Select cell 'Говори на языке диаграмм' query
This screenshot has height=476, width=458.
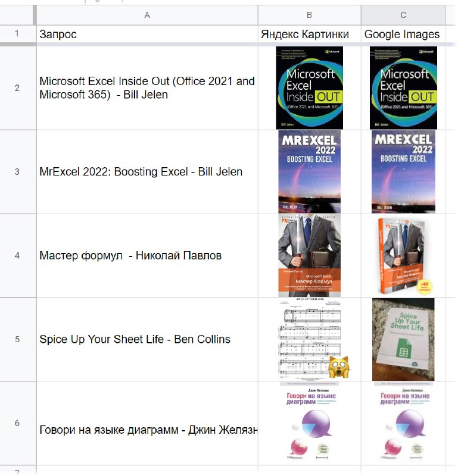(x=147, y=423)
